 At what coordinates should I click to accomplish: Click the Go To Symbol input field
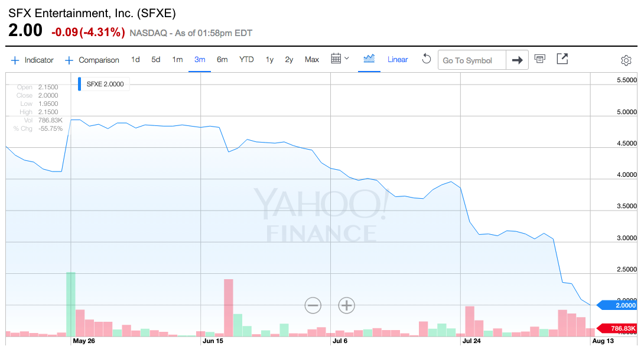click(x=472, y=60)
